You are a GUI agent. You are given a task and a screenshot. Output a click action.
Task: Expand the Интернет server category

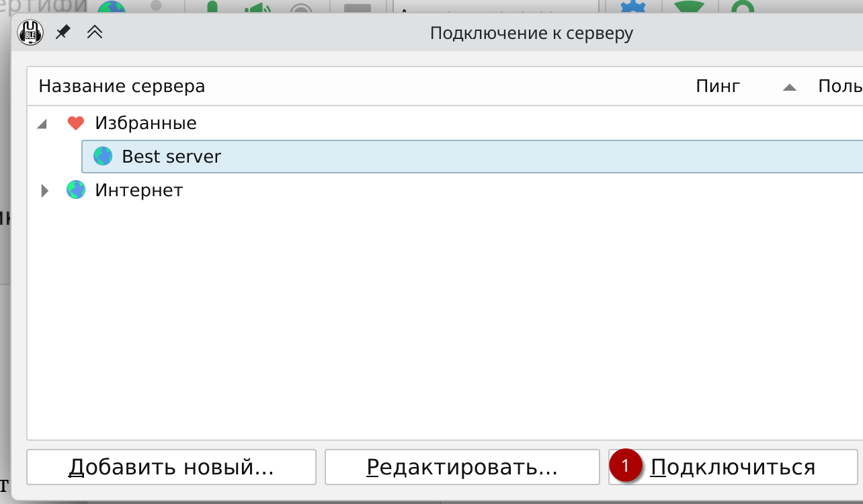pyautogui.click(x=44, y=190)
